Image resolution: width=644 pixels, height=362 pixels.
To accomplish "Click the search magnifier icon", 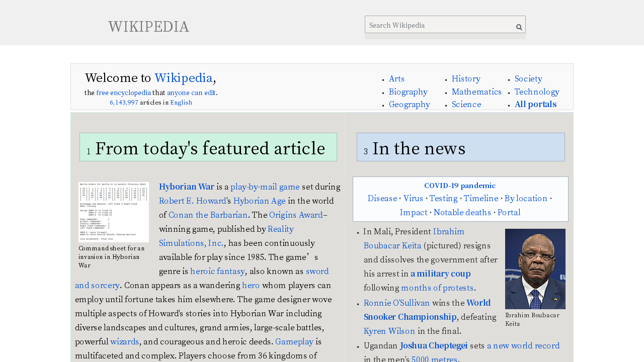I will pos(519,27).
